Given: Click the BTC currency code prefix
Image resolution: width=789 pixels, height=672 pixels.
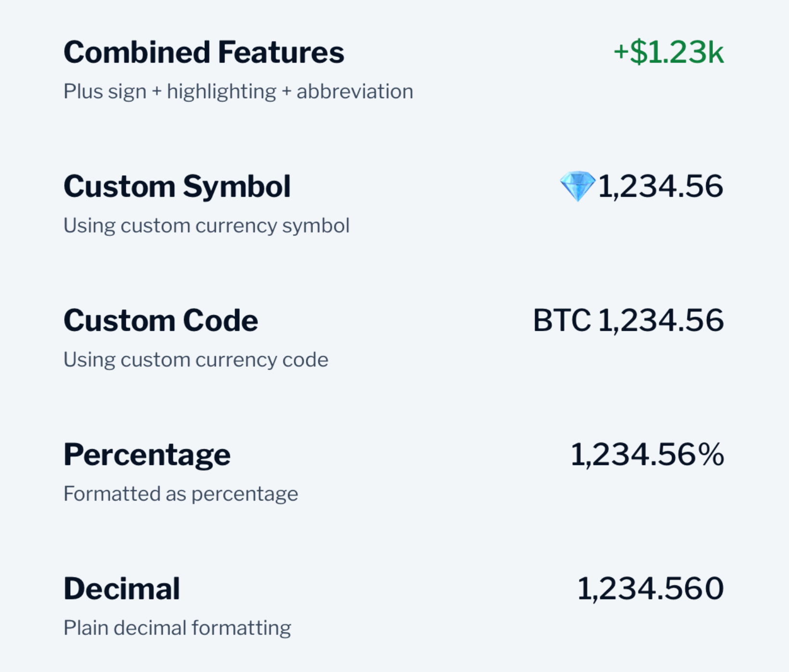Looking at the screenshot, I should [562, 321].
